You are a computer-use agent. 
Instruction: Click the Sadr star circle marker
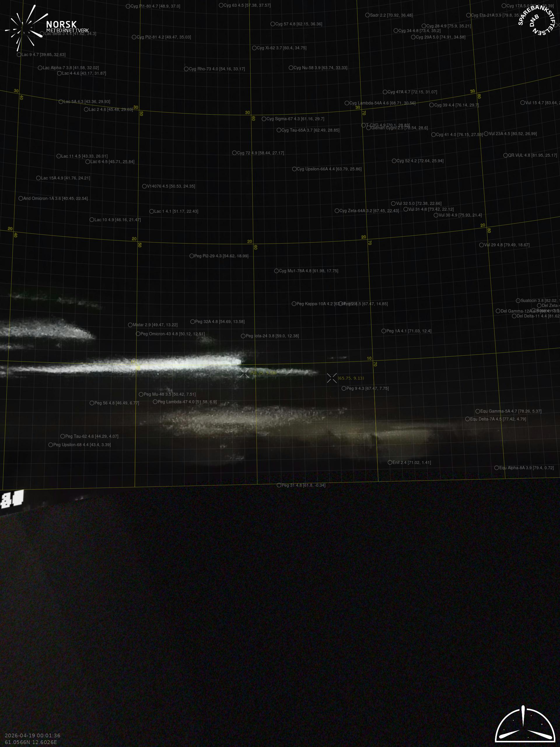[367, 15]
